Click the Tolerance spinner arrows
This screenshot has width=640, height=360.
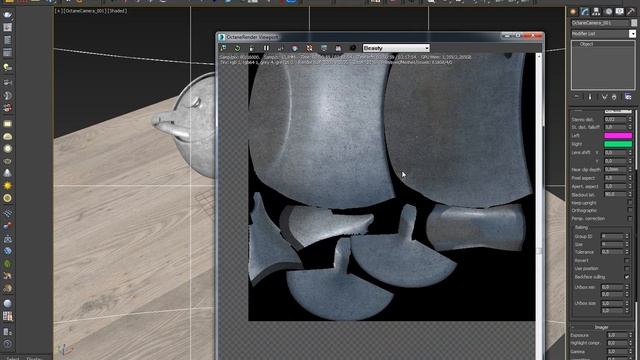[x=627, y=252]
